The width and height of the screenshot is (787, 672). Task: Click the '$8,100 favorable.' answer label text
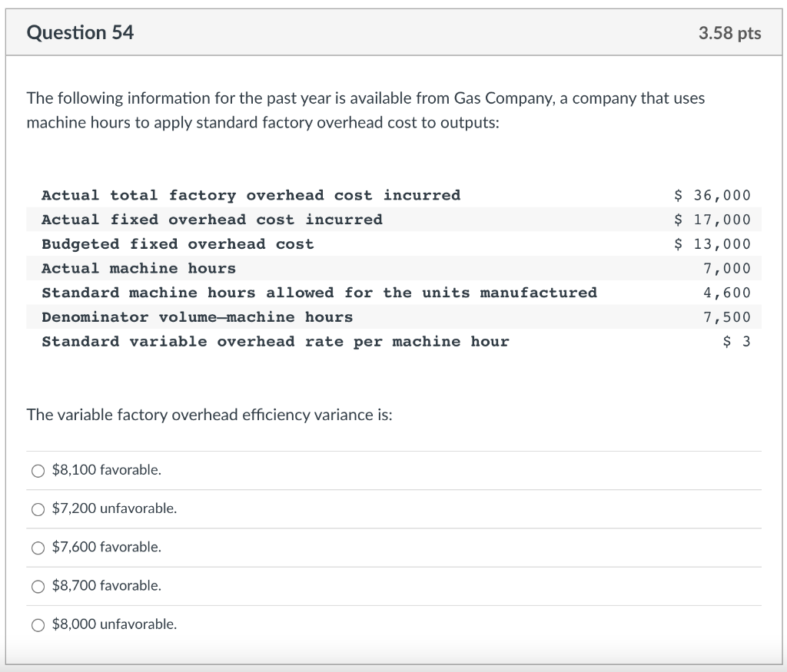coord(107,470)
